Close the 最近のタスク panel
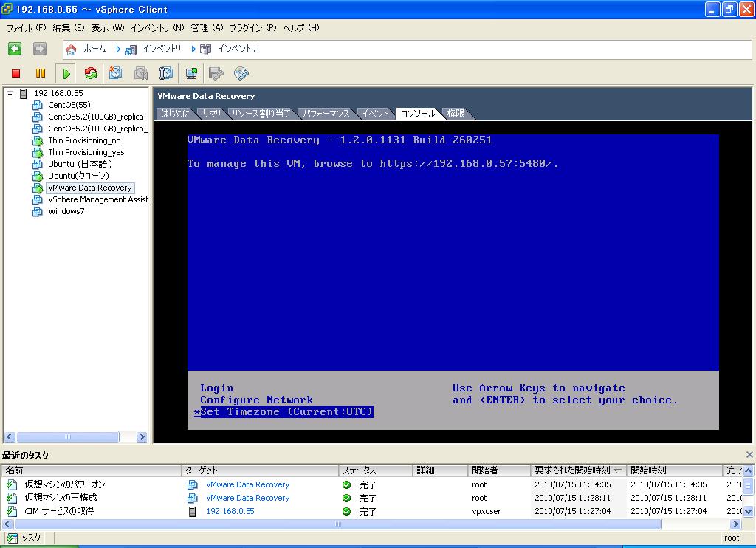This screenshot has height=548, width=756. (749, 454)
